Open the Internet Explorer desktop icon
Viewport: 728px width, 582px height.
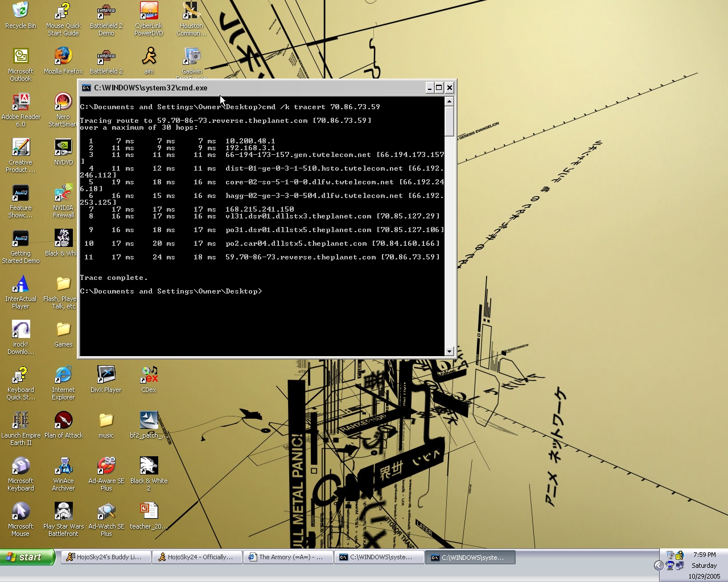[63, 375]
